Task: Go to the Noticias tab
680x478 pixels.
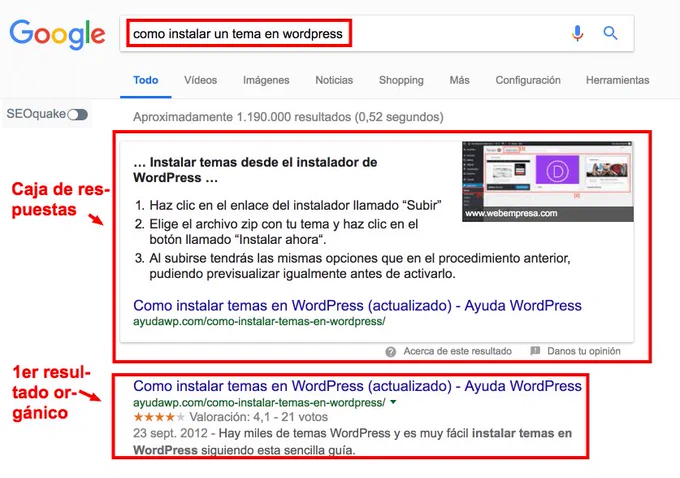Action: point(334,80)
